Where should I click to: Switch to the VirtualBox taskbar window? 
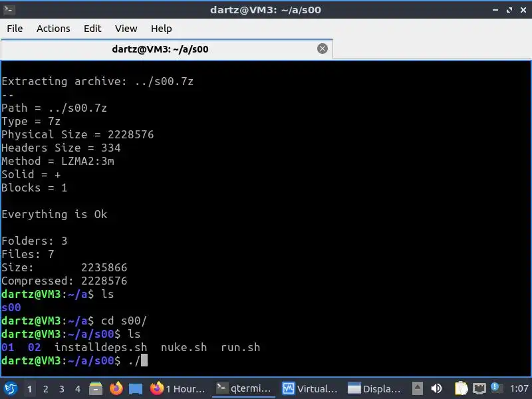pos(310,388)
